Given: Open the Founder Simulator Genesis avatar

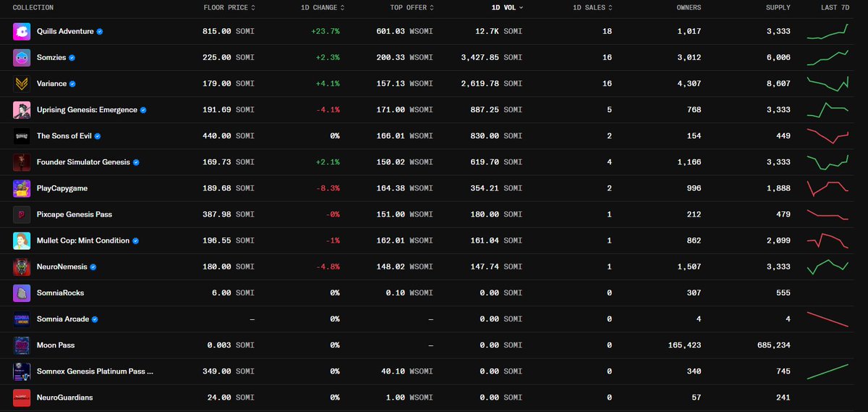Looking at the screenshot, I should tap(22, 162).
